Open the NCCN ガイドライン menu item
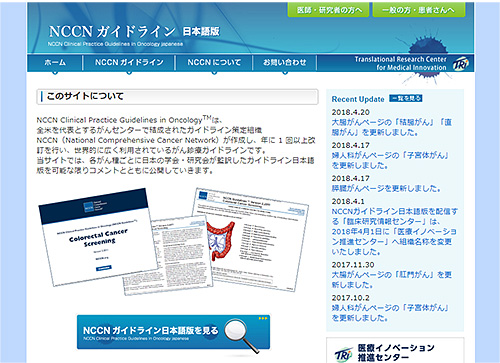500x363 pixels. pos(129,62)
